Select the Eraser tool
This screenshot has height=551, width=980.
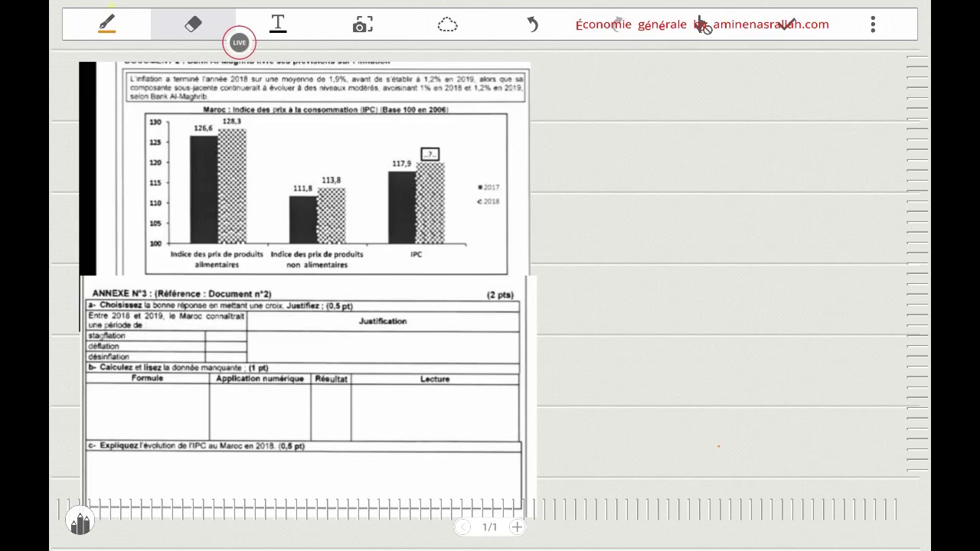[193, 24]
